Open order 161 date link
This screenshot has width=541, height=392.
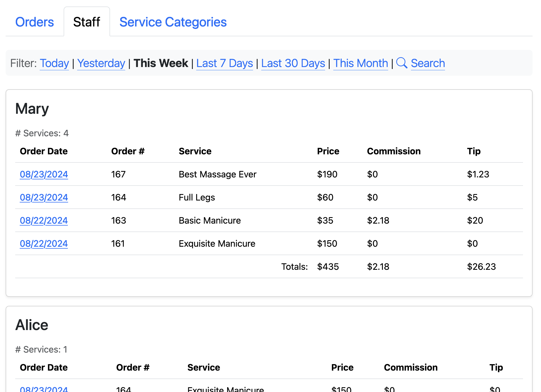[44, 244]
